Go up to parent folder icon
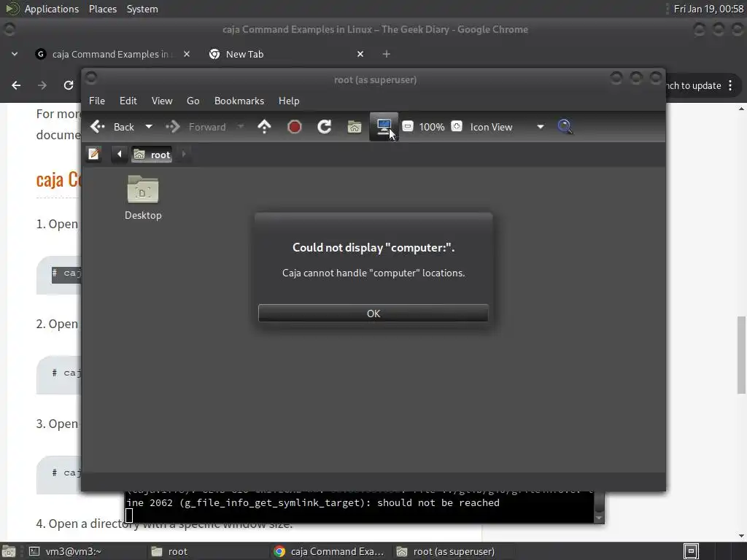747x560 pixels. [x=264, y=127]
